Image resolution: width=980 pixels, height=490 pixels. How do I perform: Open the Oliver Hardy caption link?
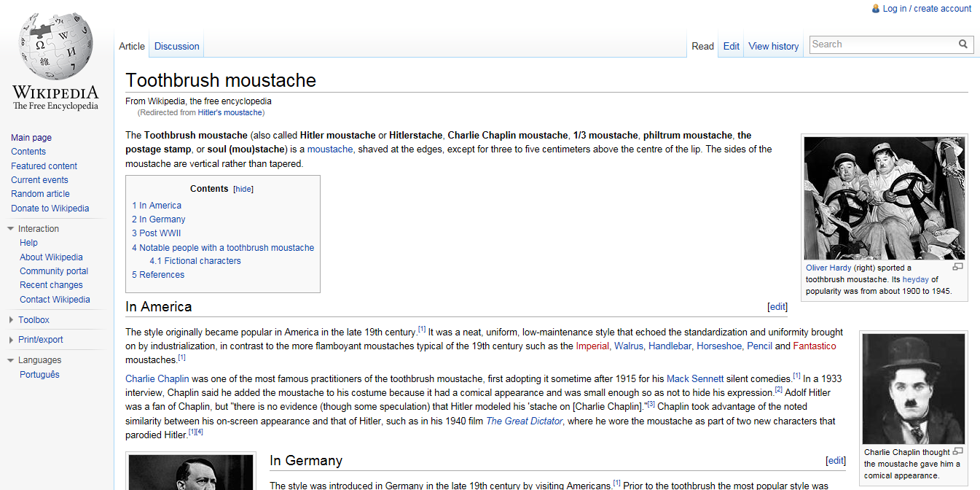pyautogui.click(x=828, y=268)
